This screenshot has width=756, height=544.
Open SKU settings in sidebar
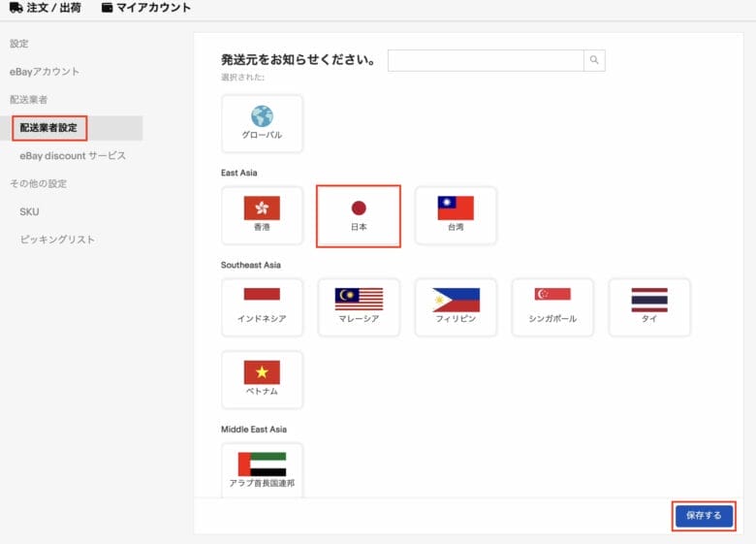tap(29, 211)
